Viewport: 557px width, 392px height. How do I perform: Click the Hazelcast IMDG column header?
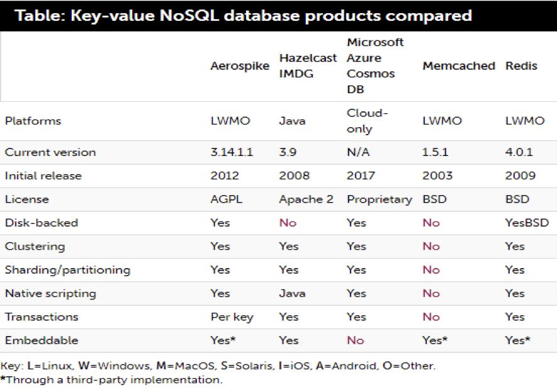tap(308, 66)
